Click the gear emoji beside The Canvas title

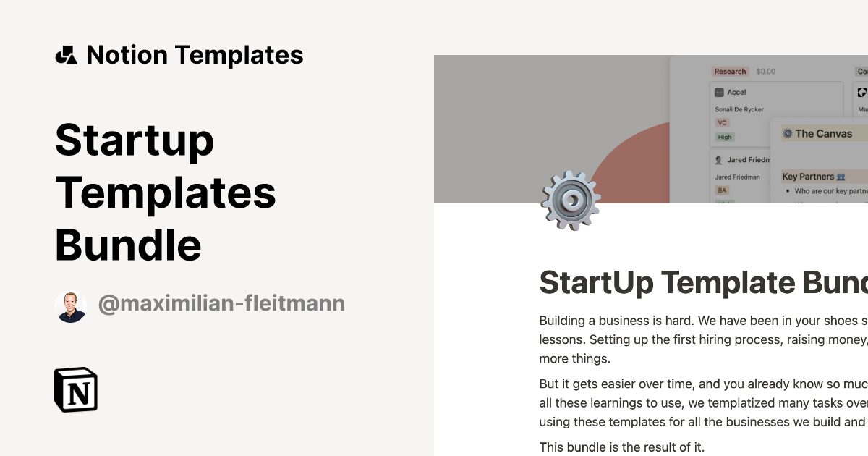pyautogui.click(x=786, y=133)
